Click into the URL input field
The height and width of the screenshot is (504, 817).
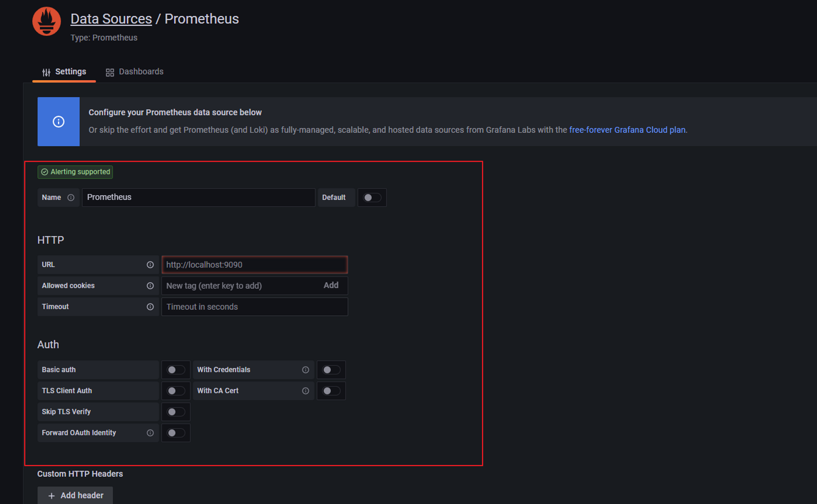pos(254,265)
